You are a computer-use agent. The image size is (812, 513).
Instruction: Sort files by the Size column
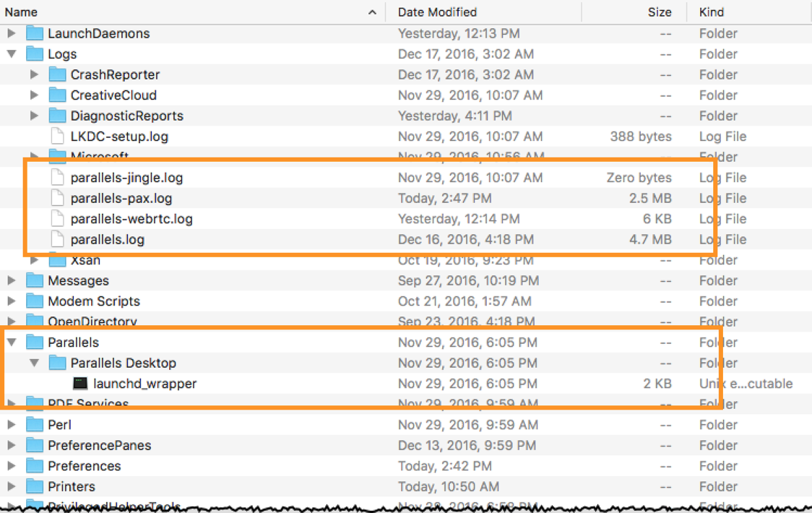click(x=660, y=12)
